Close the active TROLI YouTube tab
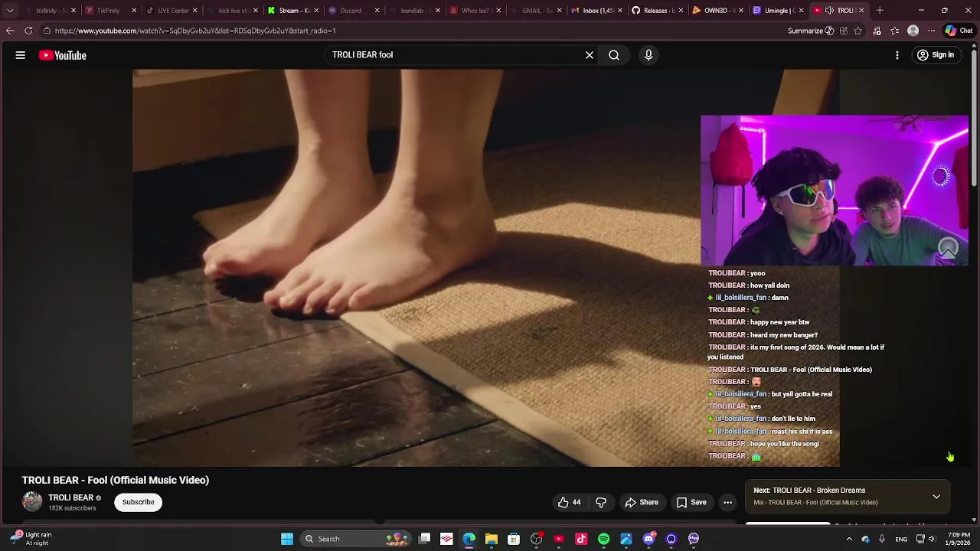Screen dimensions: 980x551 [x=861, y=11]
